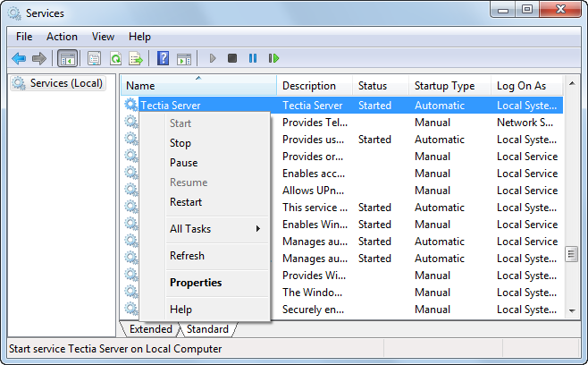Toggle Show/Hide Console Tree icon
This screenshot has height=365, width=588.
pos(68,58)
